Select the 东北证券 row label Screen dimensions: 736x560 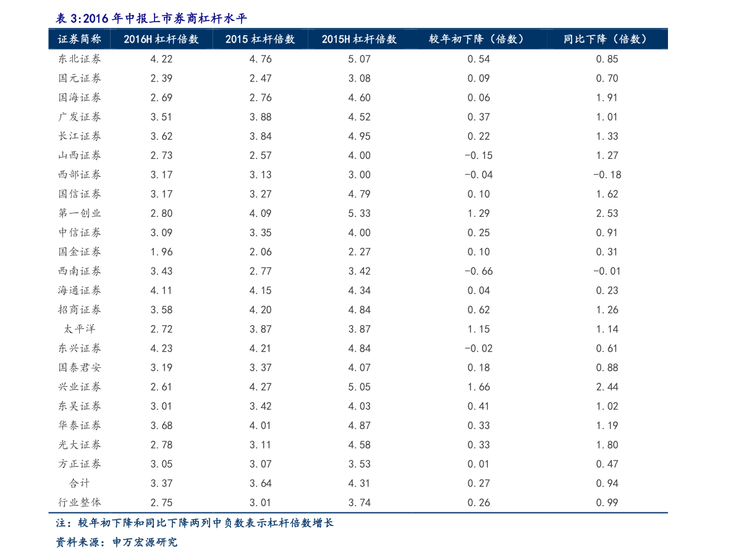[79, 59]
